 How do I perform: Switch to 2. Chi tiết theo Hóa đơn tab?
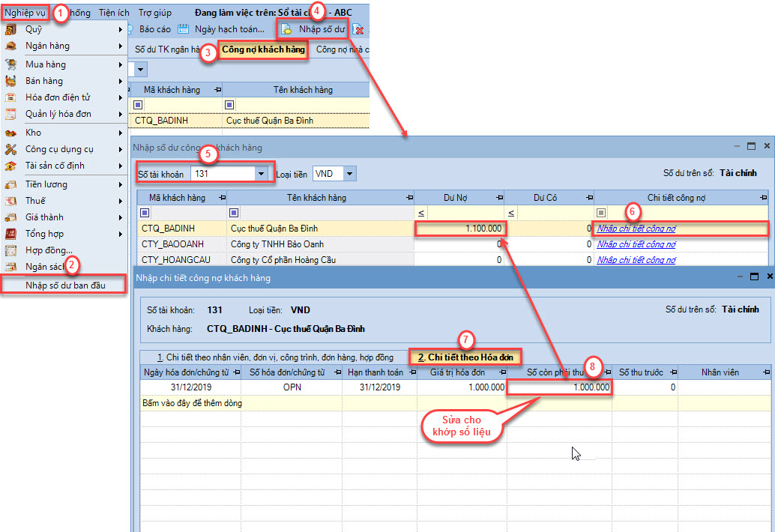pyautogui.click(x=465, y=357)
